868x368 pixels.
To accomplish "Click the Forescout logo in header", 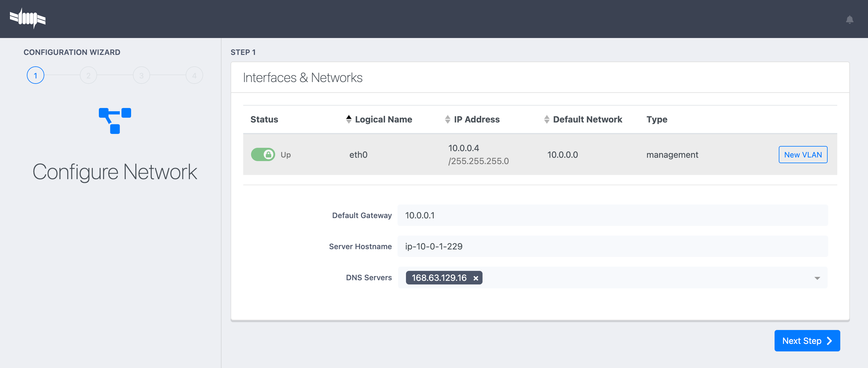I will [x=28, y=18].
